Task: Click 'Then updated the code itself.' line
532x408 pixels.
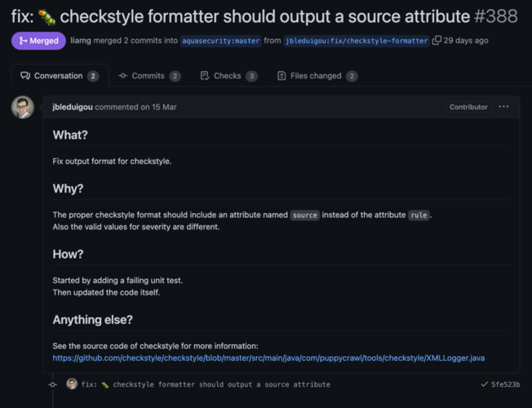Action: [106, 292]
